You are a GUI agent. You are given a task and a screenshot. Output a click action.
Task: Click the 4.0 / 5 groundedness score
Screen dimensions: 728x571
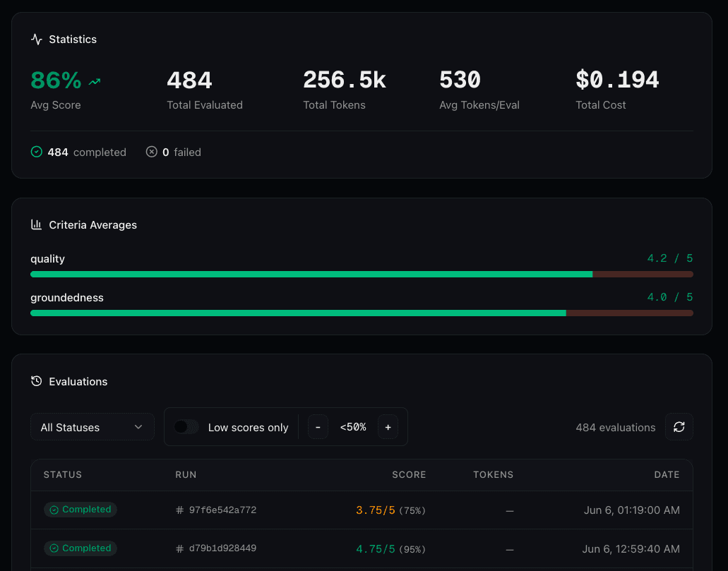[x=670, y=297]
